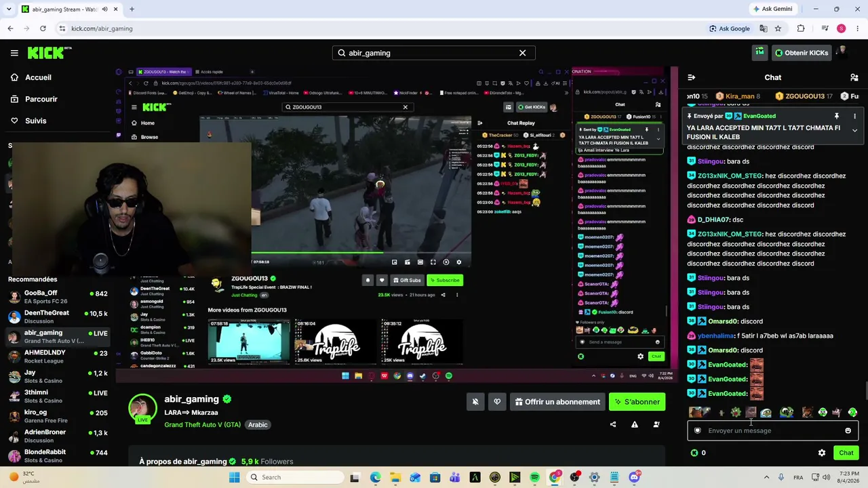Open Spotify from the taskbar

click(534, 477)
